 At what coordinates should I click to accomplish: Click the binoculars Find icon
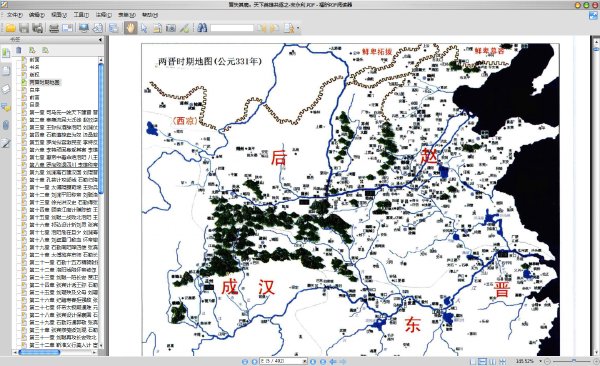[x=202, y=28]
